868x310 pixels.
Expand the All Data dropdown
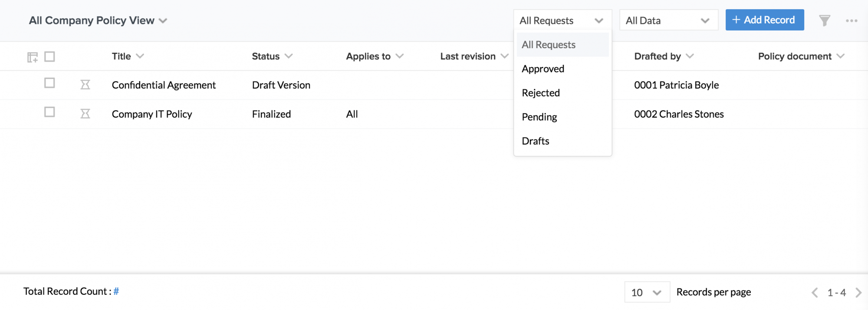click(668, 20)
